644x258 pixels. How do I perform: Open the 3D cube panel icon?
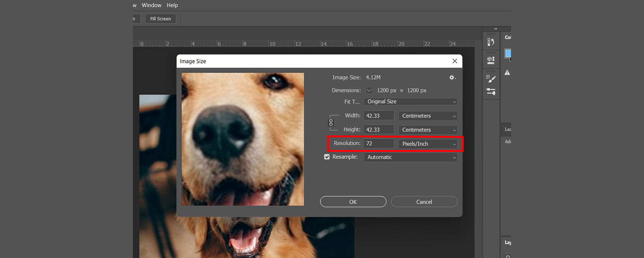point(491,60)
